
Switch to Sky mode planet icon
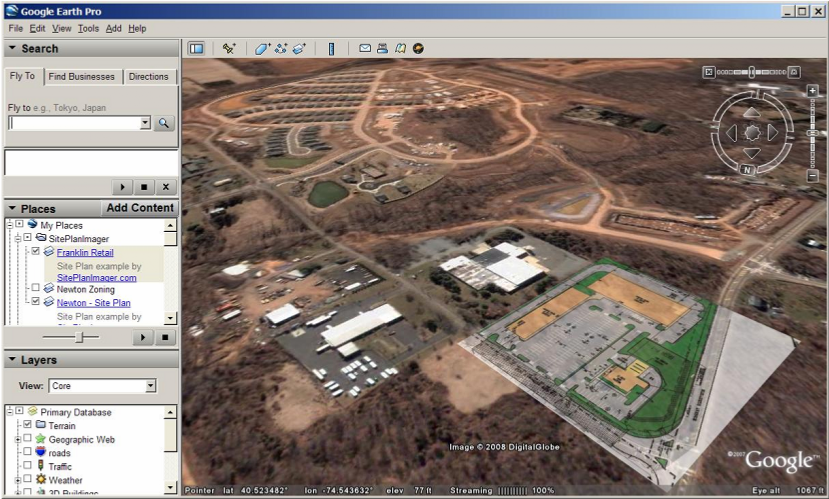pos(418,48)
